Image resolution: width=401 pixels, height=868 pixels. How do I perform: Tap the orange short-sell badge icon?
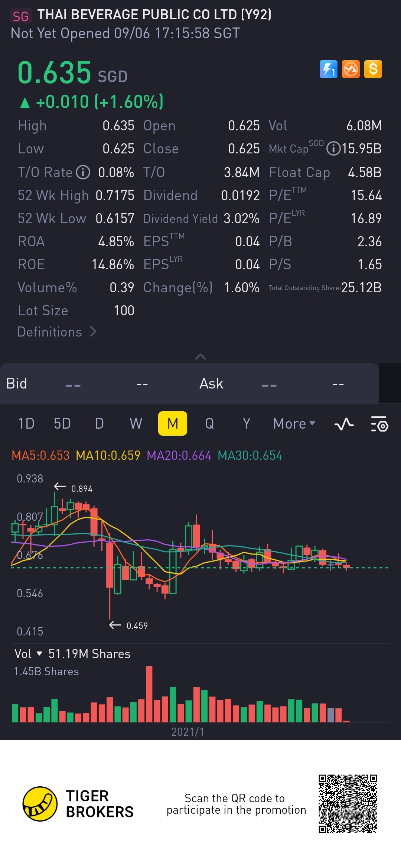(x=351, y=69)
